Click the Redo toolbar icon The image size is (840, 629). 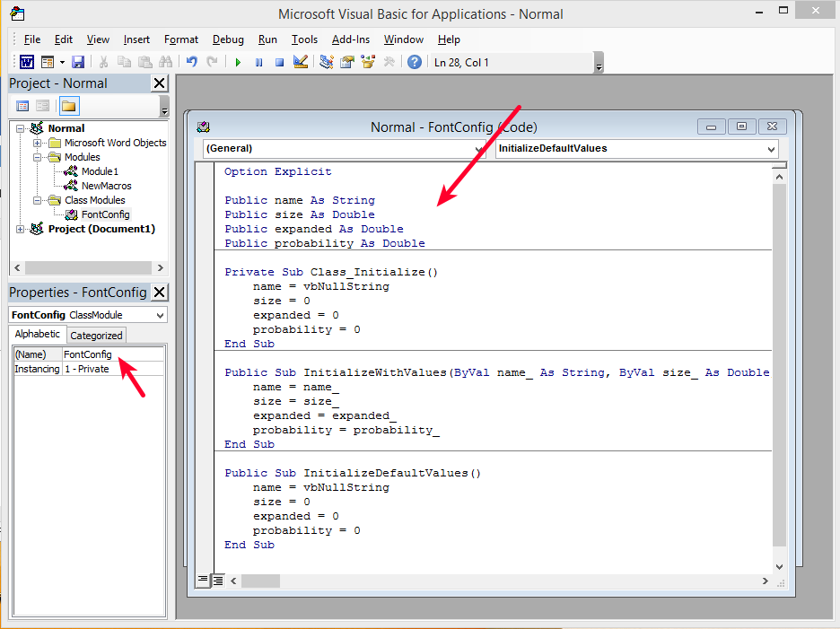[212, 62]
